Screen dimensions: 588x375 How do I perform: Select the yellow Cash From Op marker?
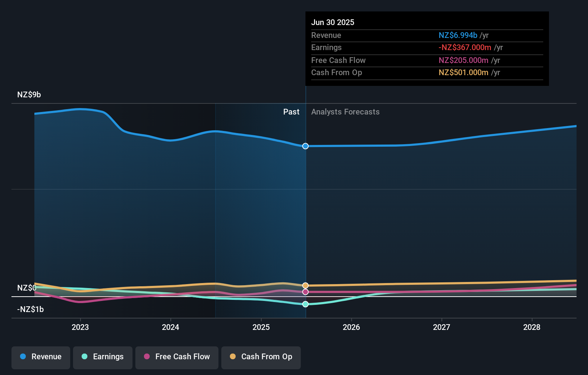305,285
